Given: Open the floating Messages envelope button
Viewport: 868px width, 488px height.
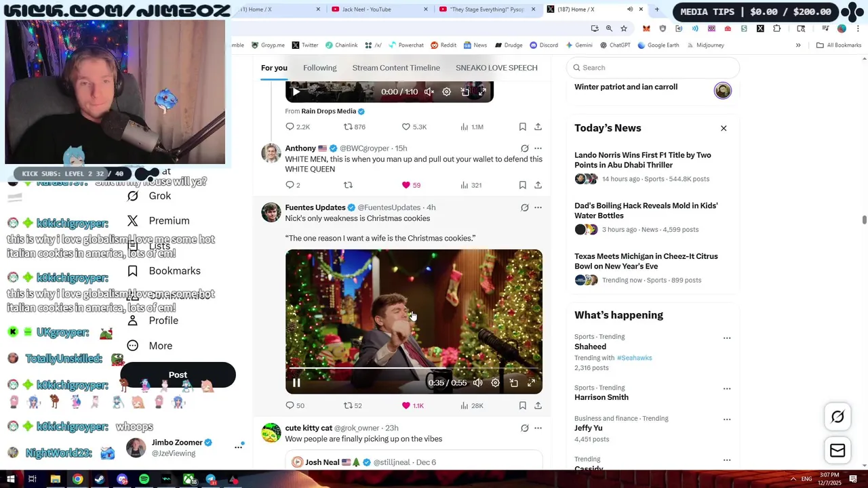Looking at the screenshot, I should click(837, 450).
